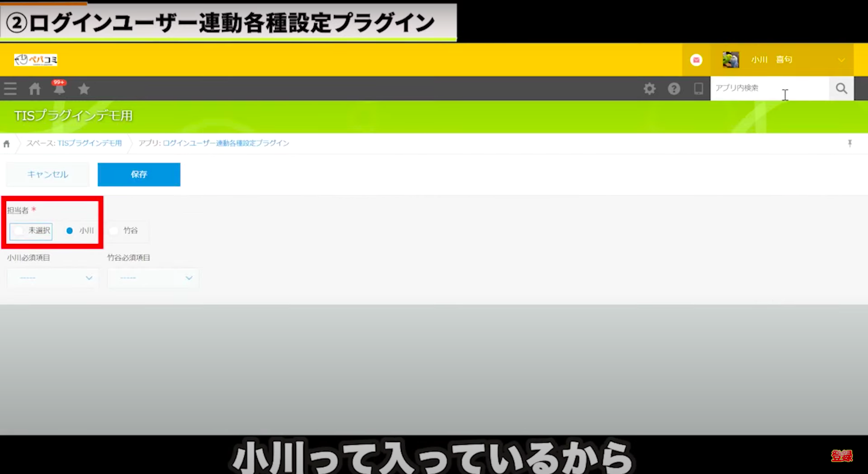Select the 未選択 radio option
This screenshot has height=474, width=868.
click(20, 231)
